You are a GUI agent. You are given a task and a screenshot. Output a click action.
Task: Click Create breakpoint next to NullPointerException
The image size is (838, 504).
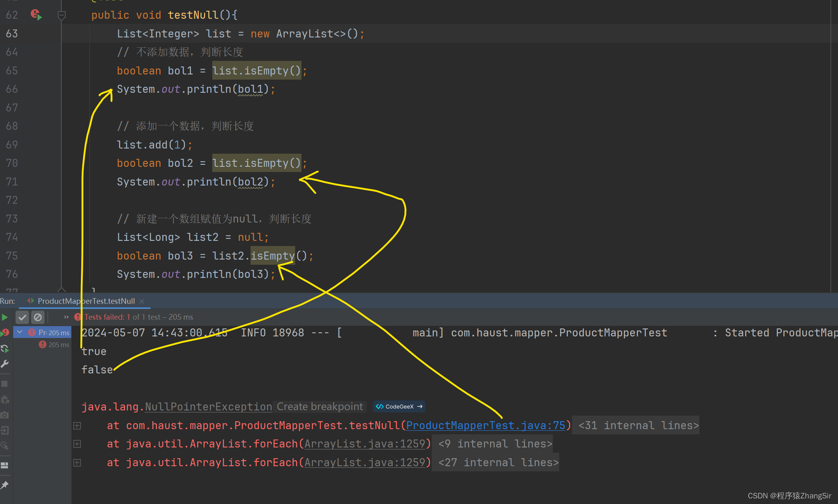(320, 407)
